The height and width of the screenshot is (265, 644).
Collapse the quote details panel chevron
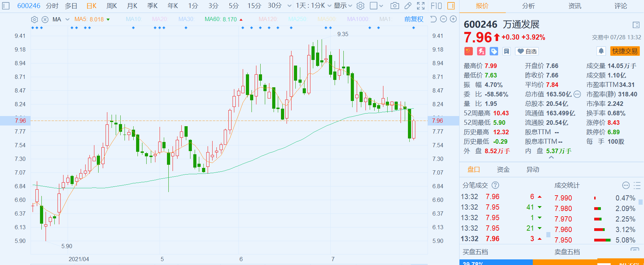coord(551,158)
